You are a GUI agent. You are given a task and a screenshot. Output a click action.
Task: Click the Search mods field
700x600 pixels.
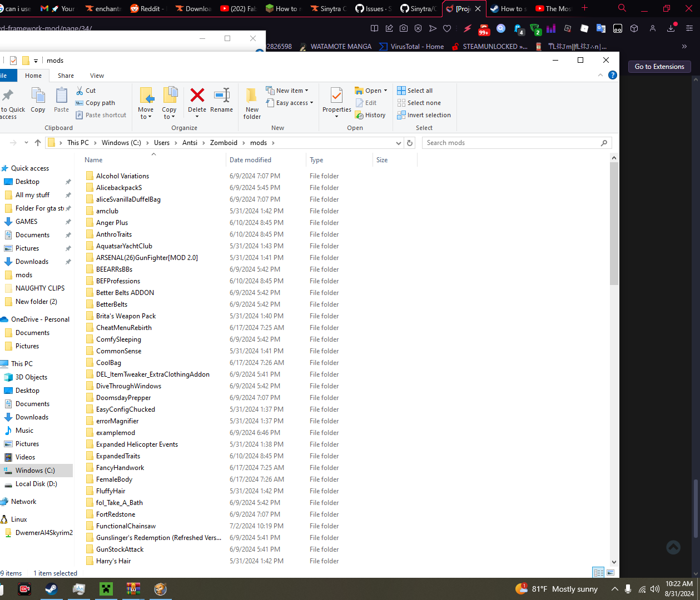517,143
